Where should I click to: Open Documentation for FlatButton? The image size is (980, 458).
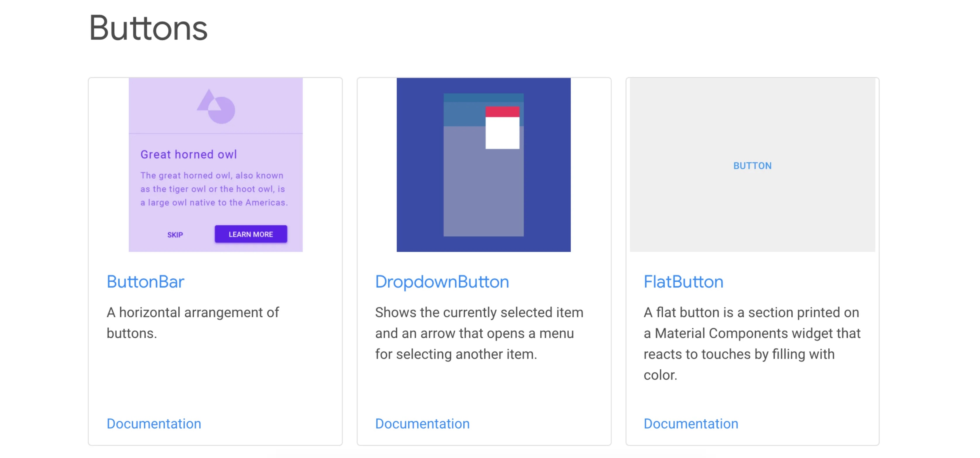(x=691, y=423)
